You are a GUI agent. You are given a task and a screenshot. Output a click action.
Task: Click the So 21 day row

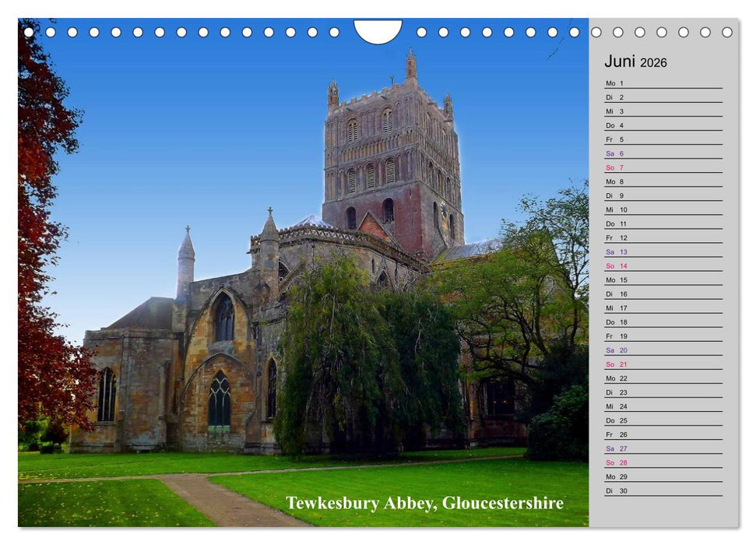click(x=663, y=364)
